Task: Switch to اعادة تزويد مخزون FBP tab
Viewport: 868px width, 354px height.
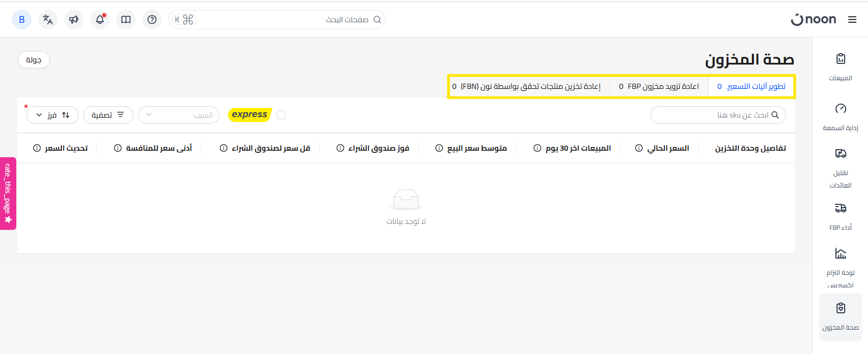Action: [659, 86]
